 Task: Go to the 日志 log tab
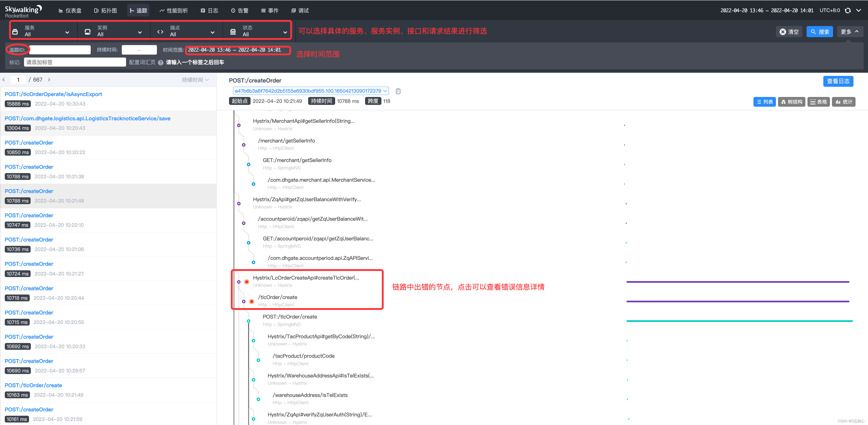pyautogui.click(x=209, y=10)
